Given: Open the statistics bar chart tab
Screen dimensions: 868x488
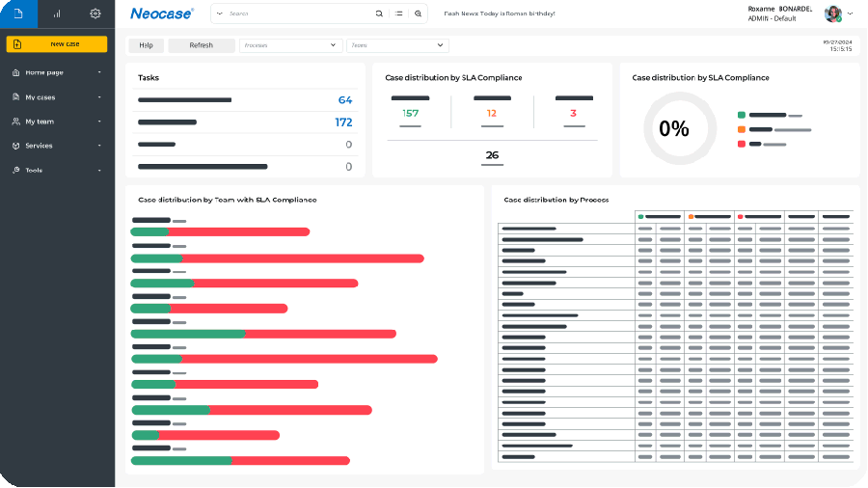Looking at the screenshot, I should [x=57, y=14].
